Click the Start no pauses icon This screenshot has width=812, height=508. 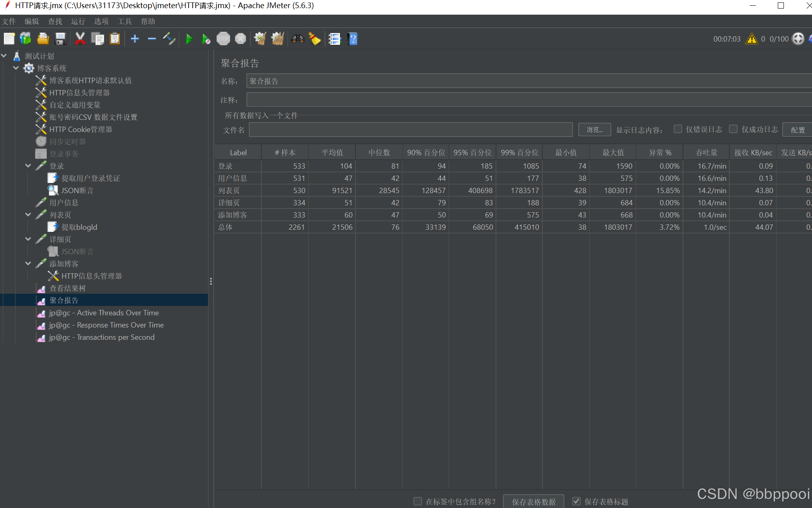[206, 39]
